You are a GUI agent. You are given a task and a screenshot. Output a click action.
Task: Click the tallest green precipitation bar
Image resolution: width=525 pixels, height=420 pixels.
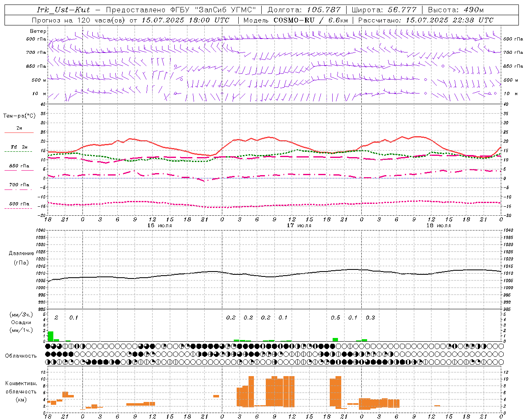(x=50, y=336)
